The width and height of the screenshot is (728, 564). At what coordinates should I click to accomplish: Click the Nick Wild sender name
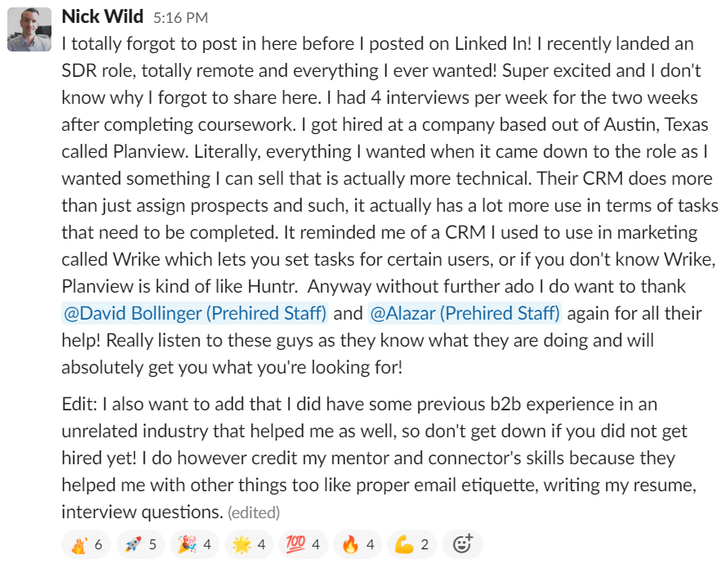tap(102, 16)
